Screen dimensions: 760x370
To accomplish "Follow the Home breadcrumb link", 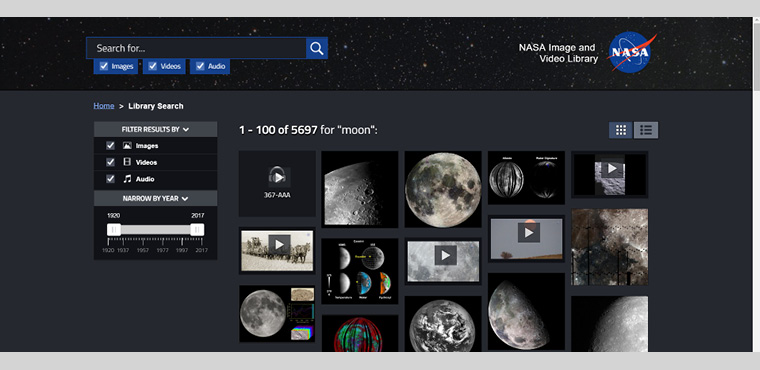I will point(104,106).
